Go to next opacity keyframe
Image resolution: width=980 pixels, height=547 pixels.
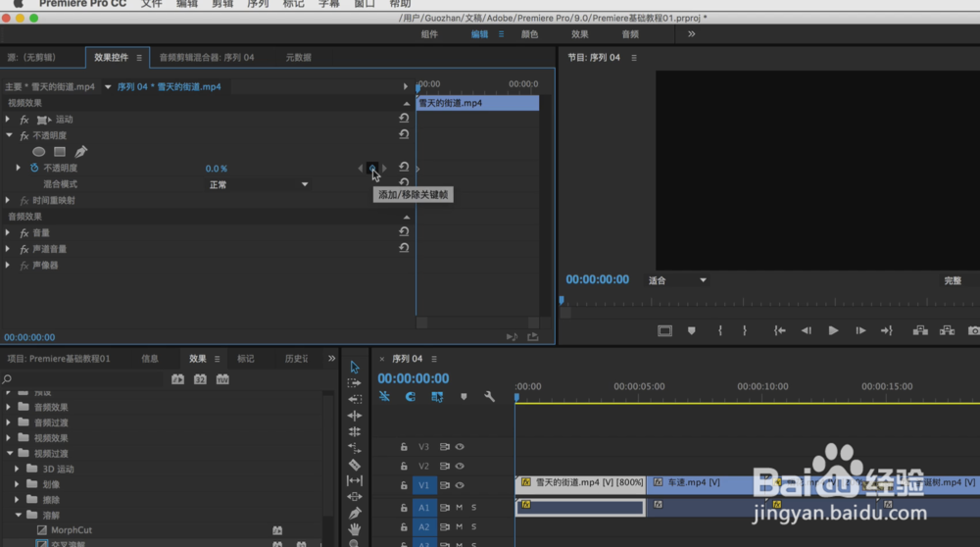[x=384, y=169]
